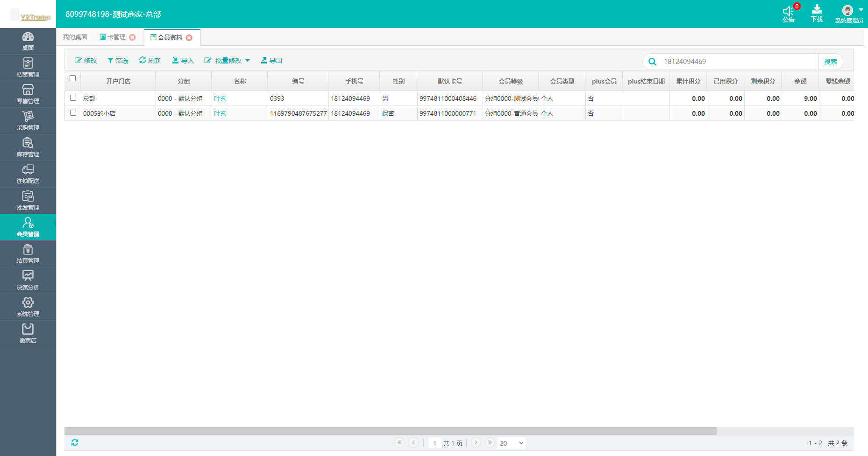Expand the 批量修改 dropdown

(227, 61)
